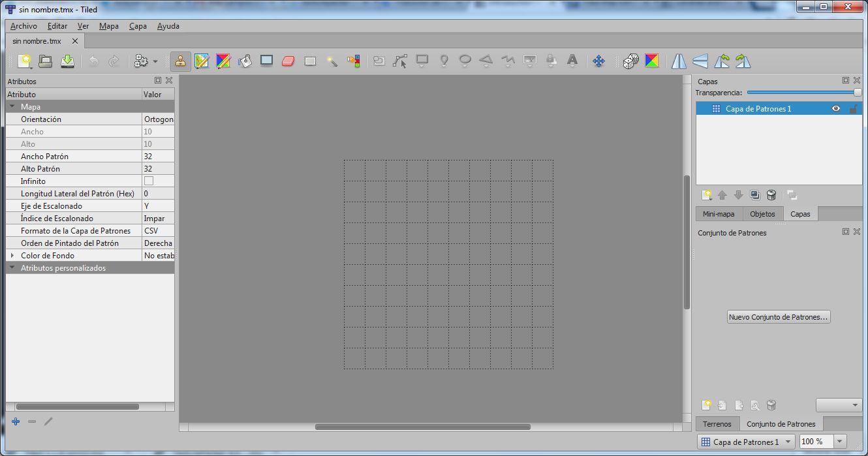The height and width of the screenshot is (456, 868).
Task: Toggle Random Mode with the dice icon
Action: [x=630, y=61]
